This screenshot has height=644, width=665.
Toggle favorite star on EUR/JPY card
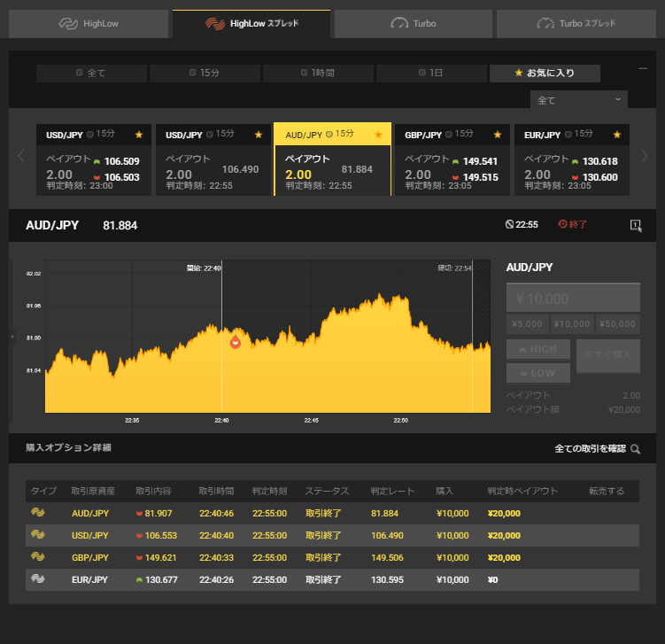[617, 135]
